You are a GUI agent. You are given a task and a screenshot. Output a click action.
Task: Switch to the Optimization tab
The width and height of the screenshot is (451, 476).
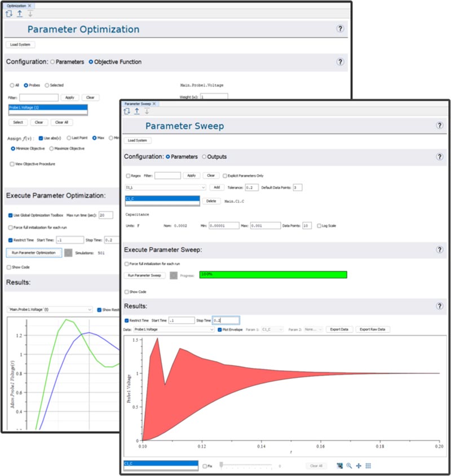17,5
